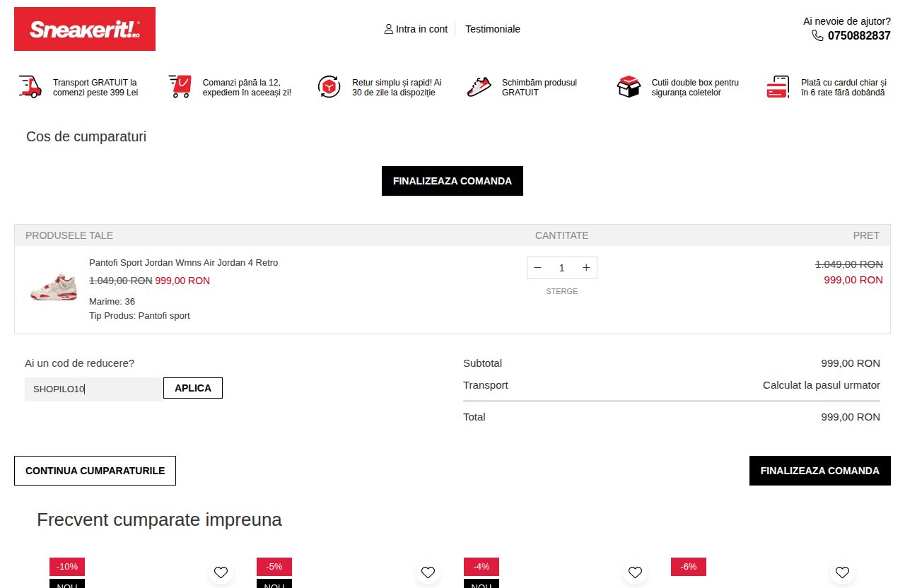Click the user account icon
This screenshot has width=905, height=588.
[388, 29]
